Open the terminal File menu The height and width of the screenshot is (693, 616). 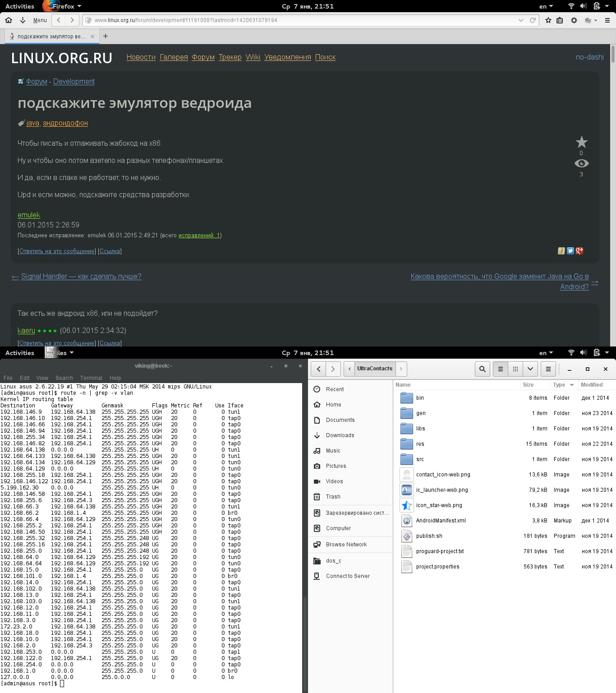tap(8, 378)
